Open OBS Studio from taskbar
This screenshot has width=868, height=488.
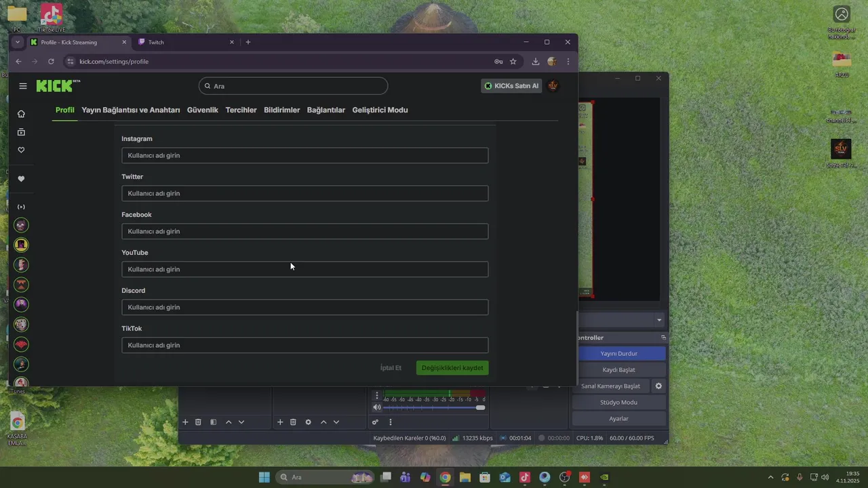coord(565,477)
